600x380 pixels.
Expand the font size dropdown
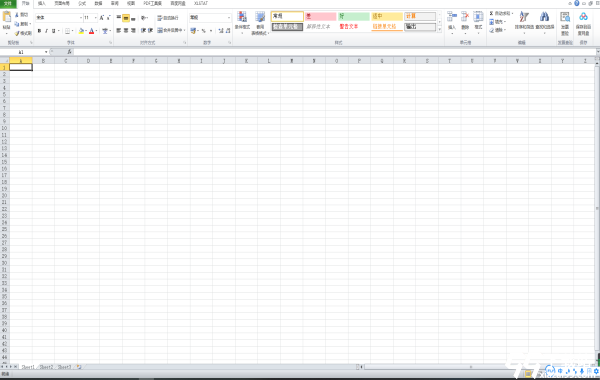click(x=96, y=18)
